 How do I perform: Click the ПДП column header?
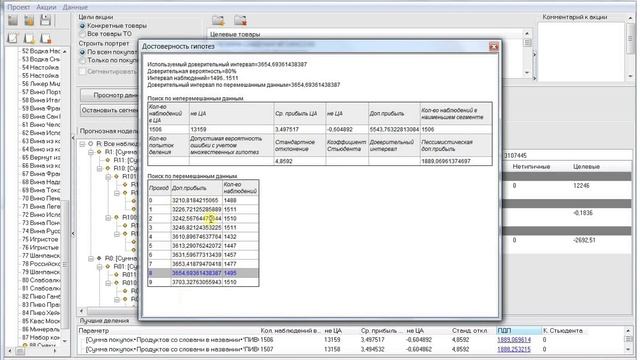pos(518,331)
